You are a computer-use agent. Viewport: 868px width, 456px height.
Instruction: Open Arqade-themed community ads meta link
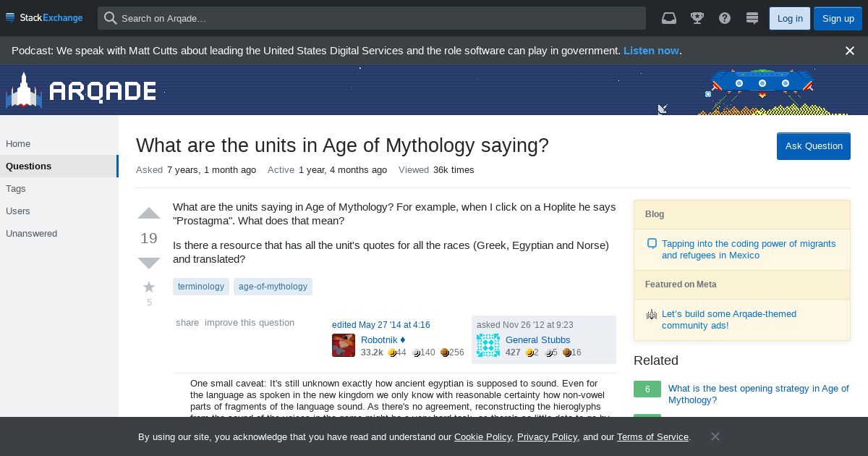tap(729, 319)
